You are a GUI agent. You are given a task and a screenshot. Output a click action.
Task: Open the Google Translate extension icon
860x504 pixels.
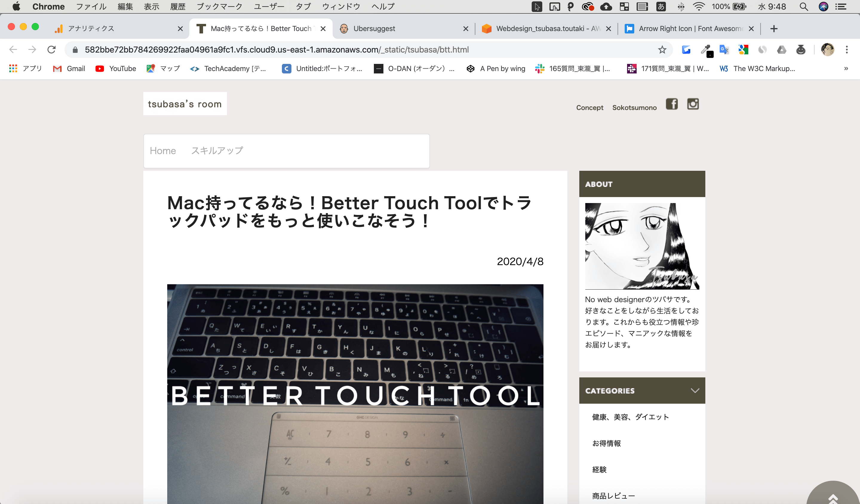pos(724,50)
